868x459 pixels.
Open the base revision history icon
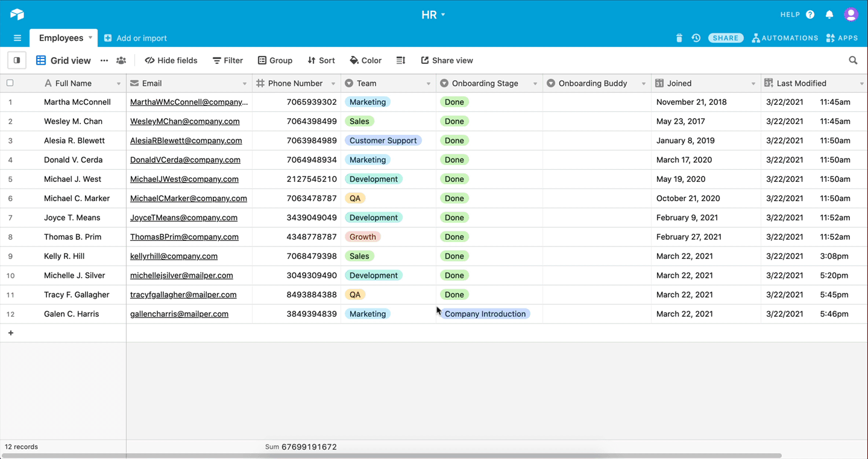click(x=696, y=38)
